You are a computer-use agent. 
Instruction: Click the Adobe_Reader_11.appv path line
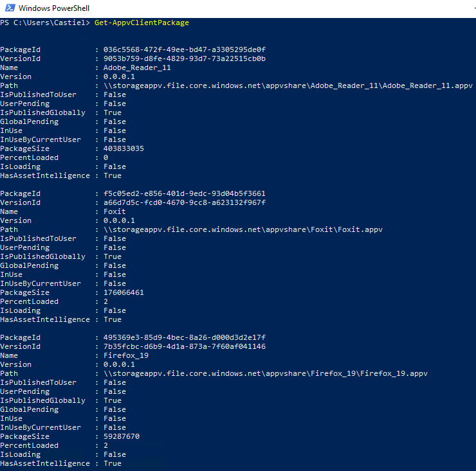(288, 85)
